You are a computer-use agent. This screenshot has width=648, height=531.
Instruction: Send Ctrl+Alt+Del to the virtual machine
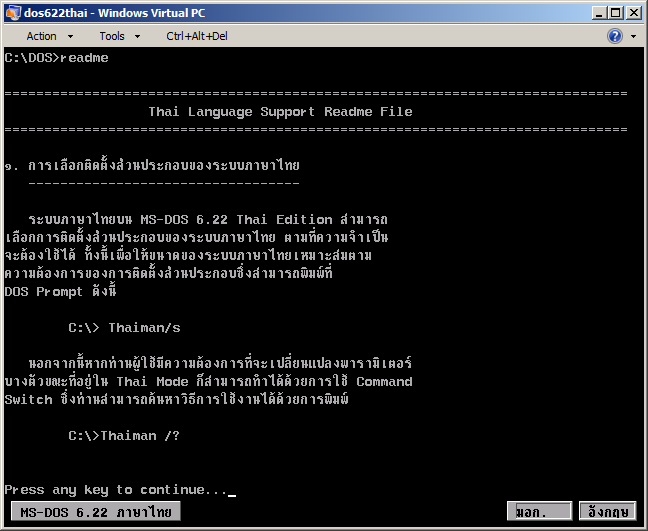pyautogui.click(x=197, y=36)
